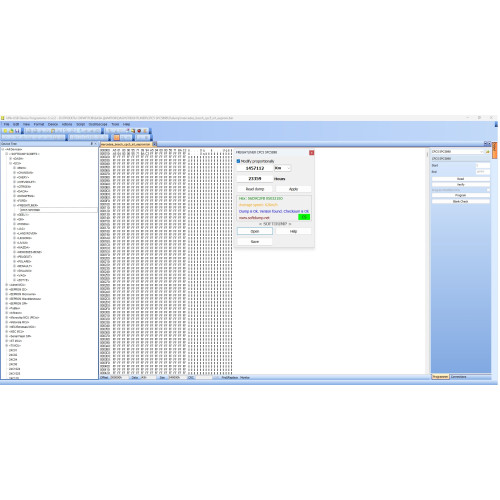
Task: Open the Edit menu
Action: tap(16, 124)
